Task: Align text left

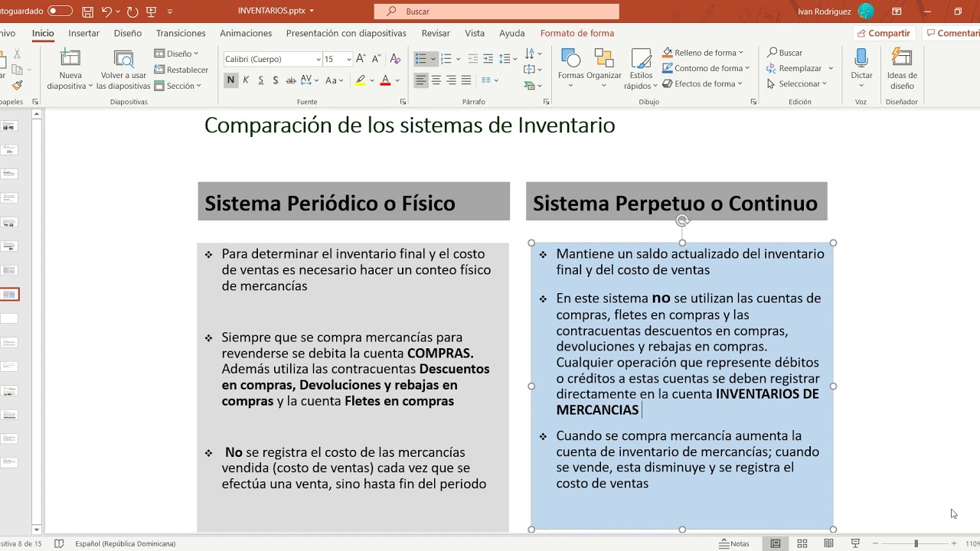Action: click(x=421, y=80)
